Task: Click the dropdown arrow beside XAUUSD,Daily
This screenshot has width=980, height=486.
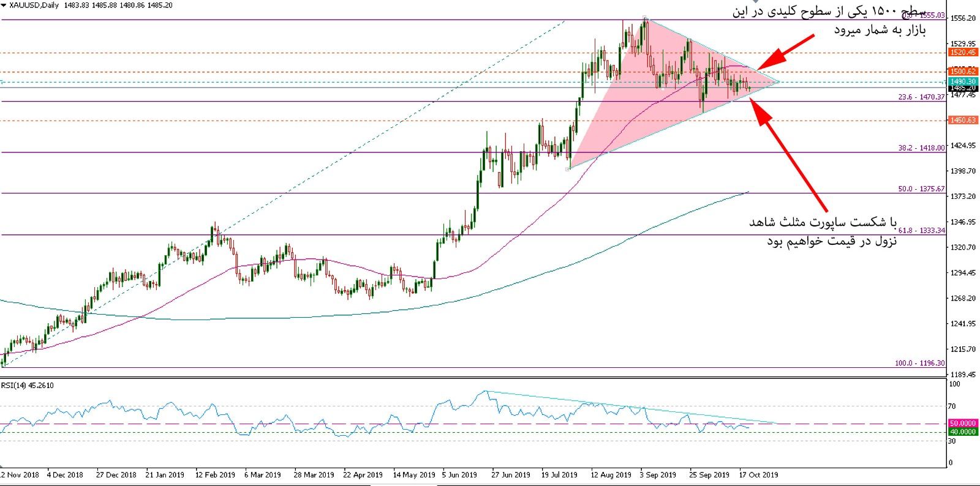Action: pos(4,5)
